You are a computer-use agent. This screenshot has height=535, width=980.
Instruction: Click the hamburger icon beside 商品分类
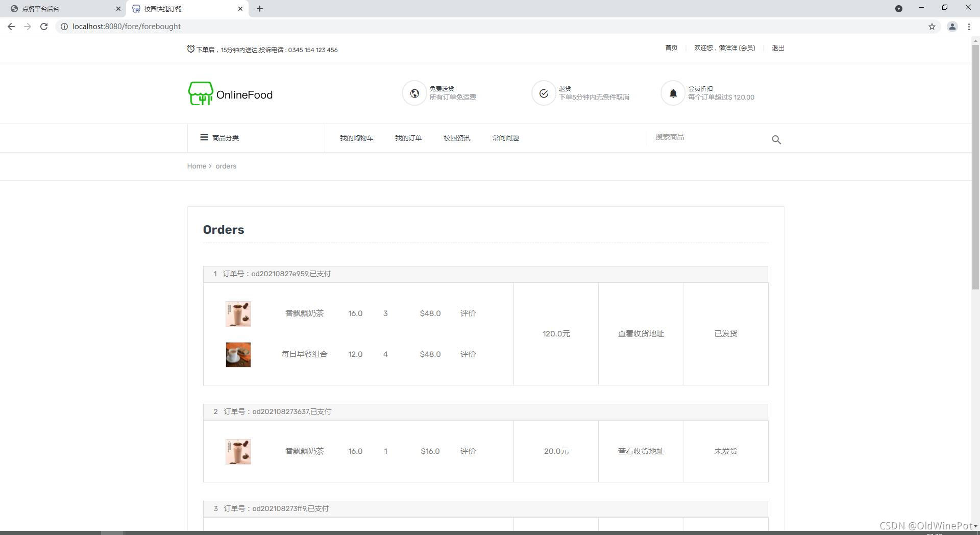204,137
